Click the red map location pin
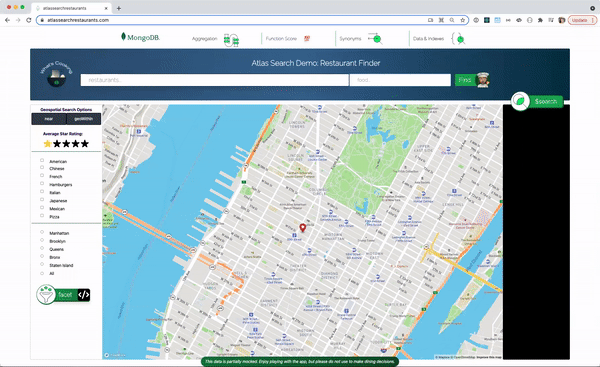The width and height of the screenshot is (600, 367). (x=303, y=228)
